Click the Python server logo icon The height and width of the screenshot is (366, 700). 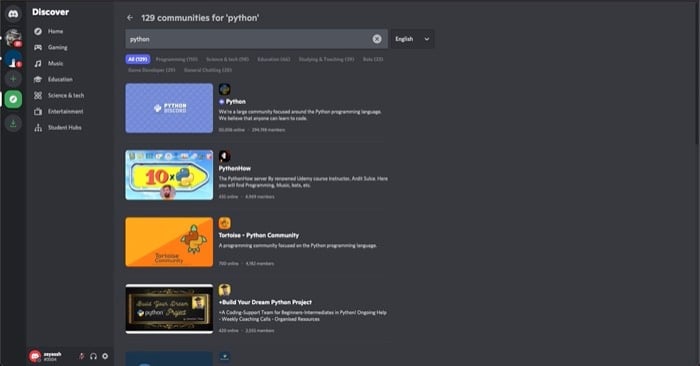point(225,89)
